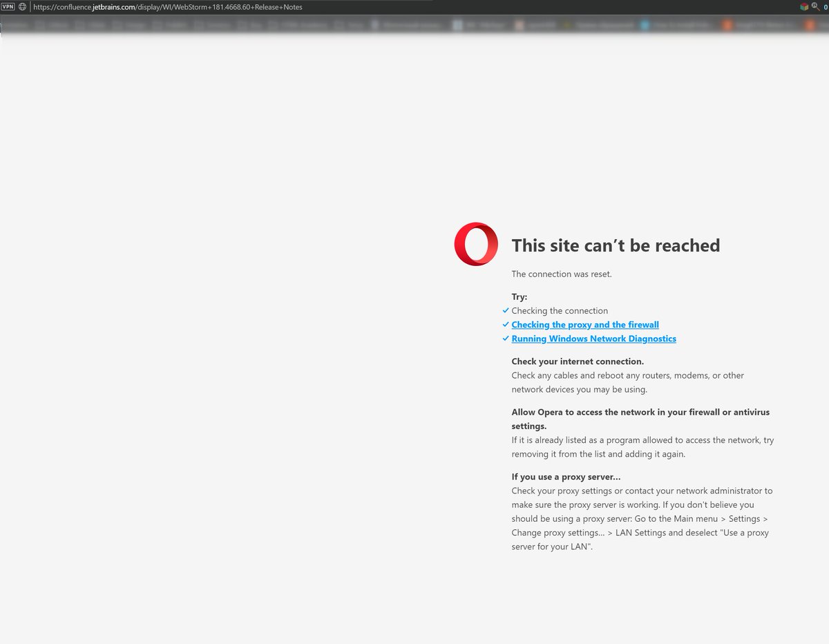Open 'Checking the proxy and the firewall' link
The height and width of the screenshot is (644, 829).
[585, 325]
